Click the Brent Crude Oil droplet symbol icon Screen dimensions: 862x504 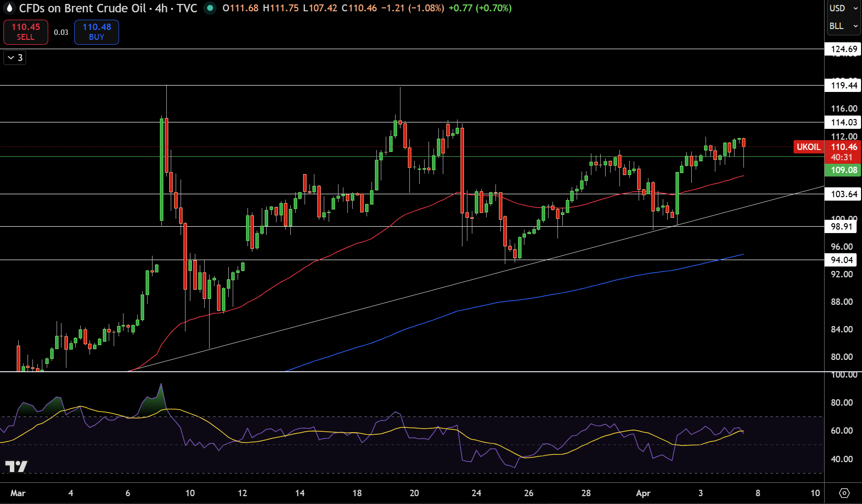point(9,8)
